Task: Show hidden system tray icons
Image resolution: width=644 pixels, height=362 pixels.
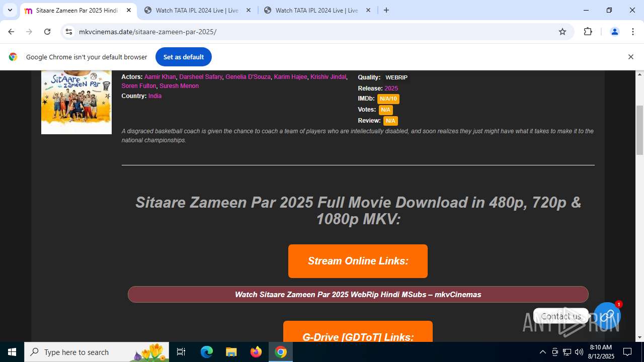Action: click(x=542, y=352)
